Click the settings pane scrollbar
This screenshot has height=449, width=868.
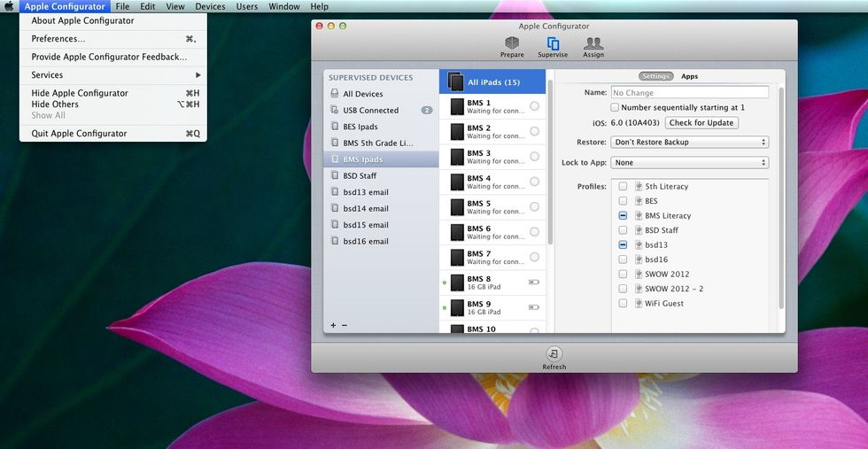pyautogui.click(x=781, y=197)
